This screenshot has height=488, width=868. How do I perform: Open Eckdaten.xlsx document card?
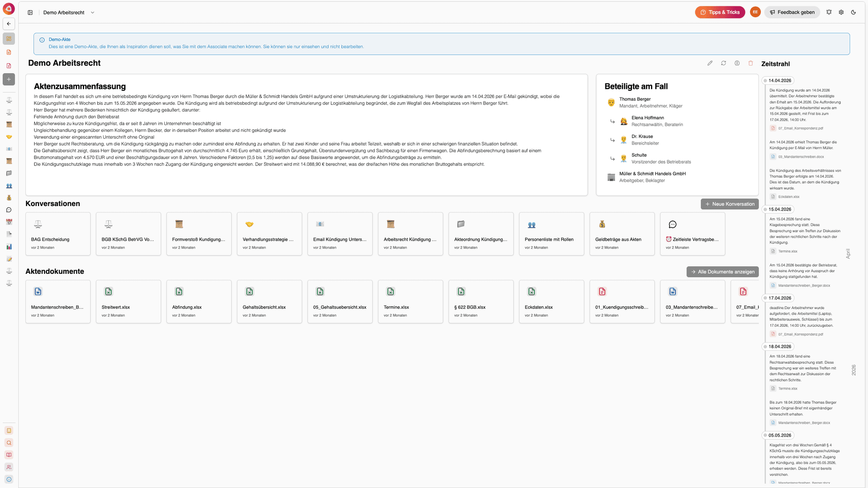(552, 302)
